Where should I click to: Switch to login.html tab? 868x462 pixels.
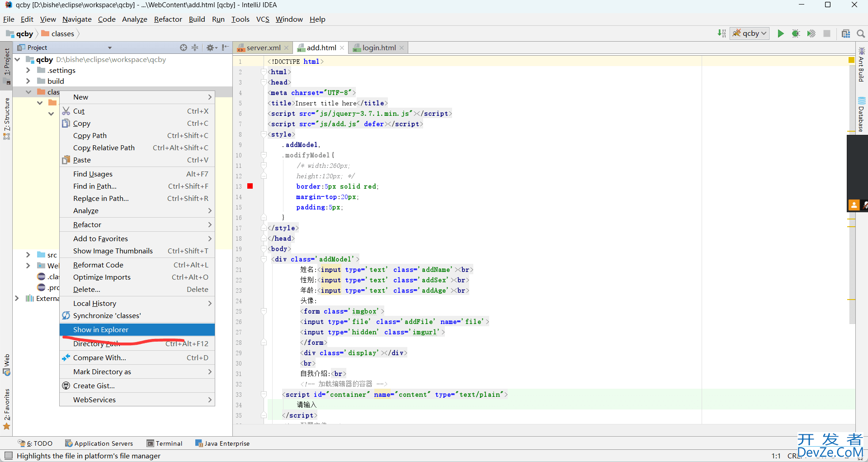point(379,48)
